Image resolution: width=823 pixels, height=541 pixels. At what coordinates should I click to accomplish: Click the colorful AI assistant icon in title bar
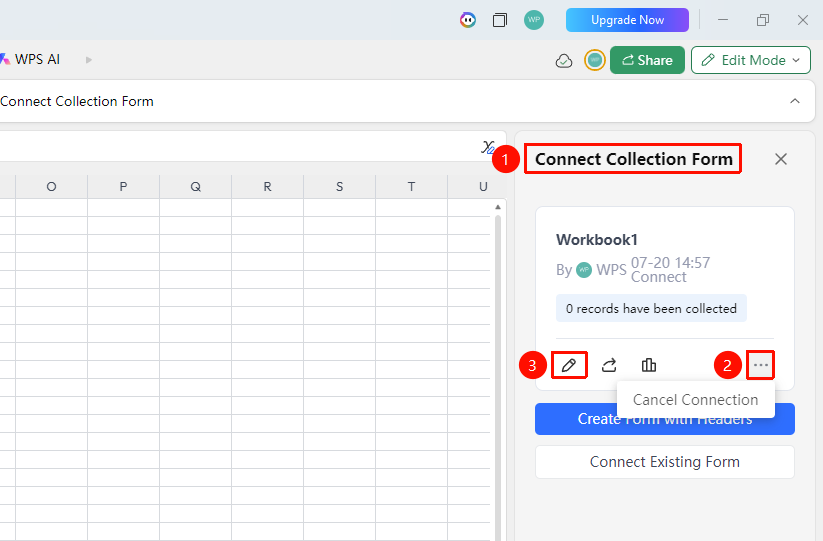pos(468,20)
